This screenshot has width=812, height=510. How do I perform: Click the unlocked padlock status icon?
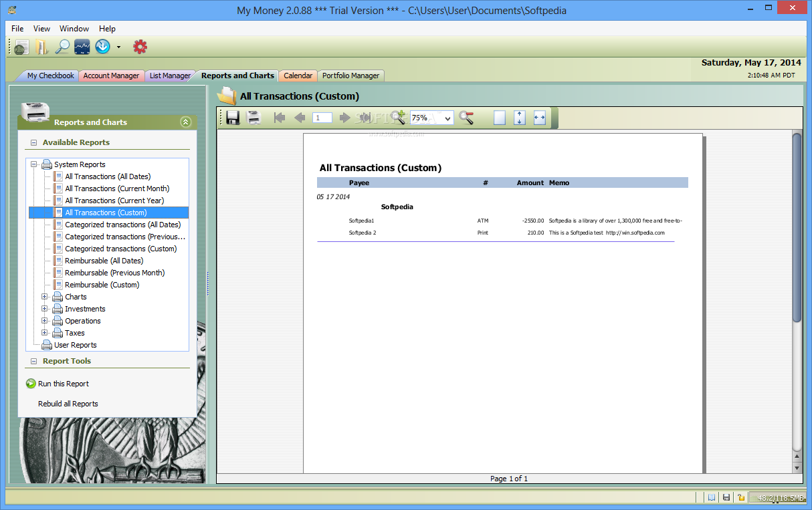pos(741,497)
